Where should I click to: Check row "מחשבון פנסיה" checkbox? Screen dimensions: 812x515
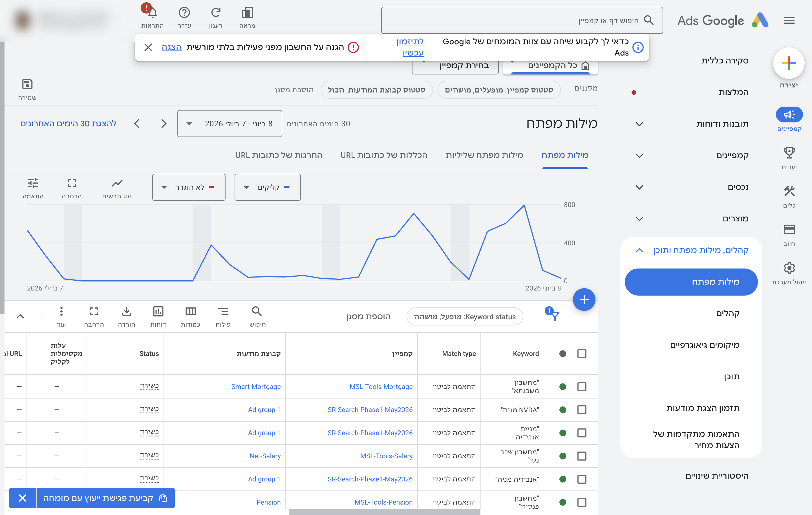click(582, 502)
